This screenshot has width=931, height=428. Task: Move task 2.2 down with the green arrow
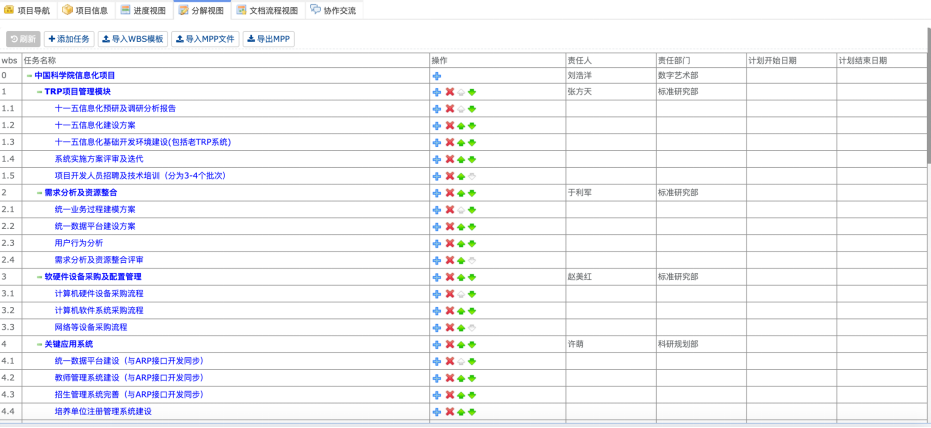(x=472, y=227)
